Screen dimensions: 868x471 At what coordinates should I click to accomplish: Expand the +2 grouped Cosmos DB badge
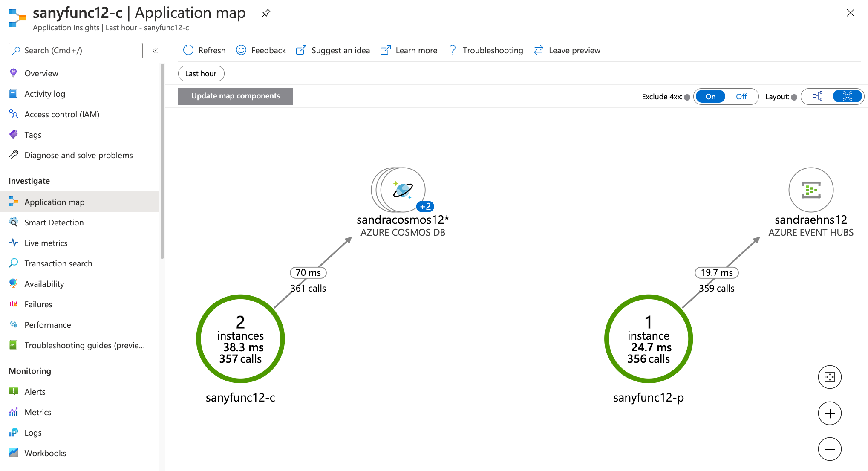(425, 207)
